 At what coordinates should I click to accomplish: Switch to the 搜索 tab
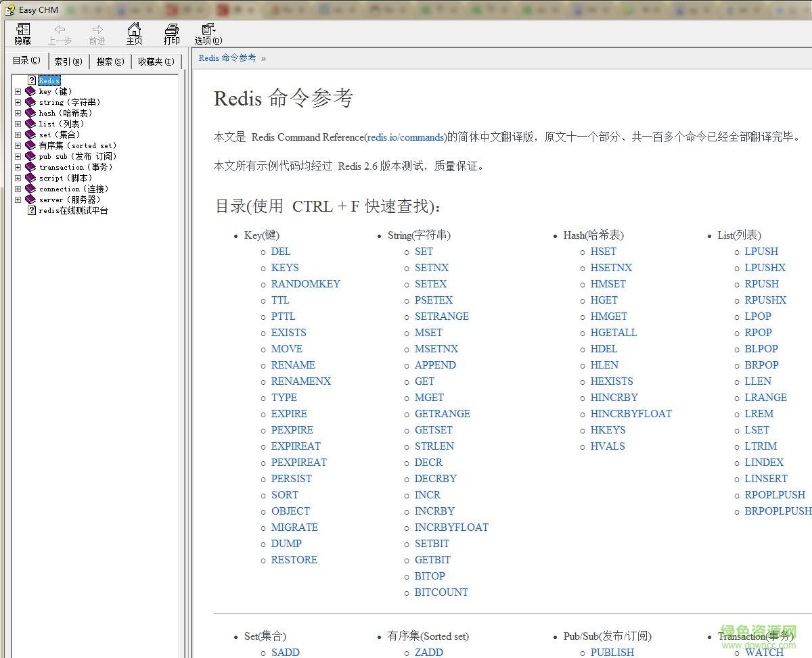click(x=110, y=61)
